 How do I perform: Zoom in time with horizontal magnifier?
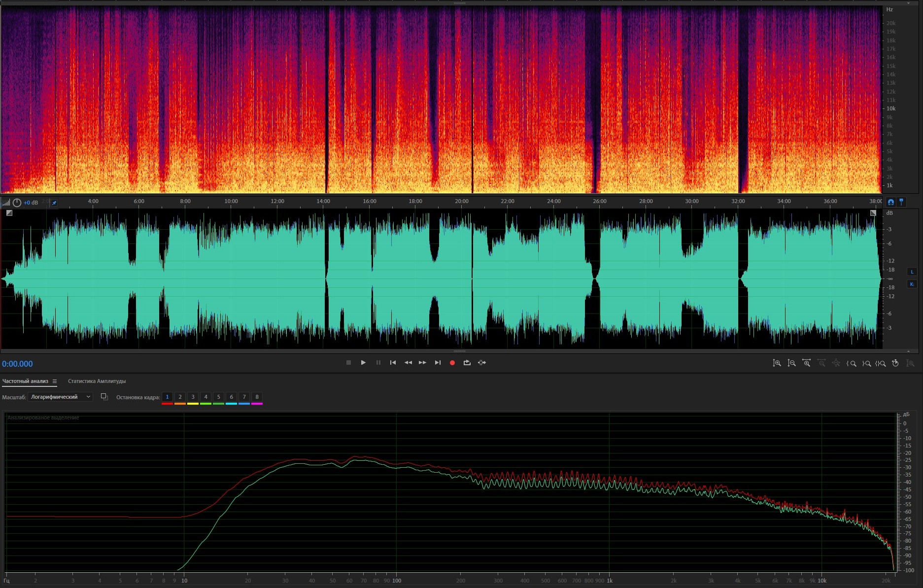806,363
